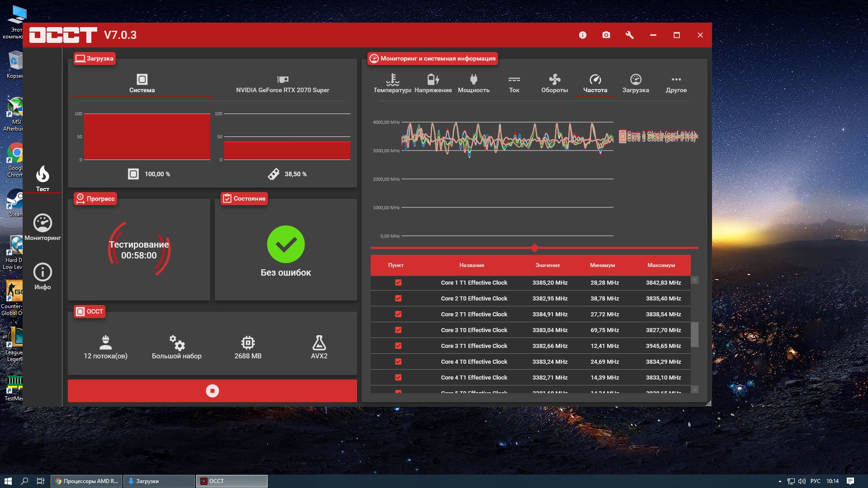The height and width of the screenshot is (488, 868).
Task: Switch to the Температура monitoring tab
Action: [x=392, y=84]
